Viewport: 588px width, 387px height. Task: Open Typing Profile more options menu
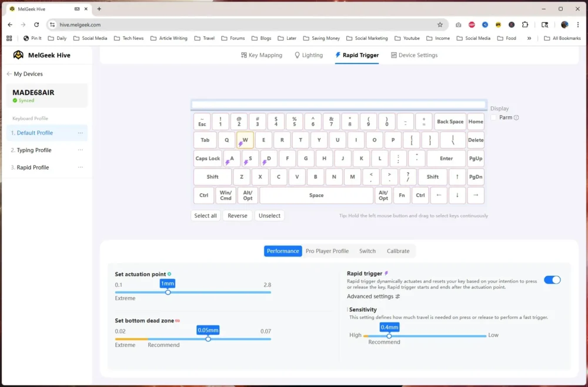(x=80, y=150)
